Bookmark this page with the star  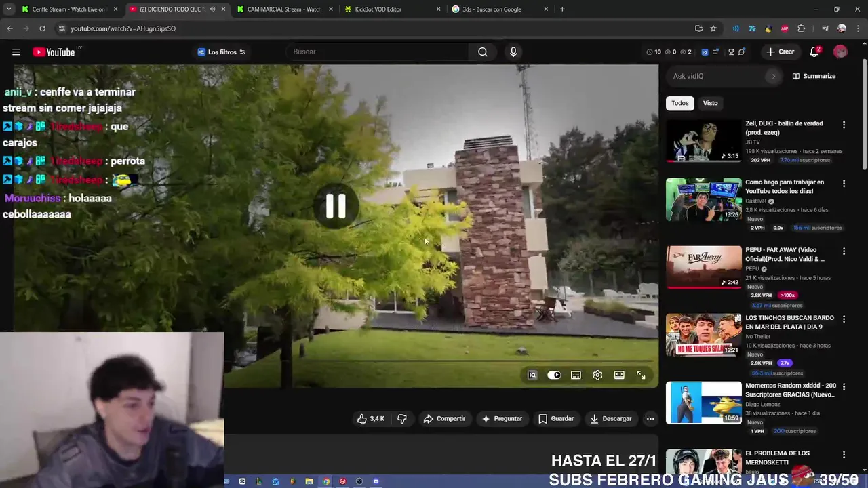click(x=713, y=28)
